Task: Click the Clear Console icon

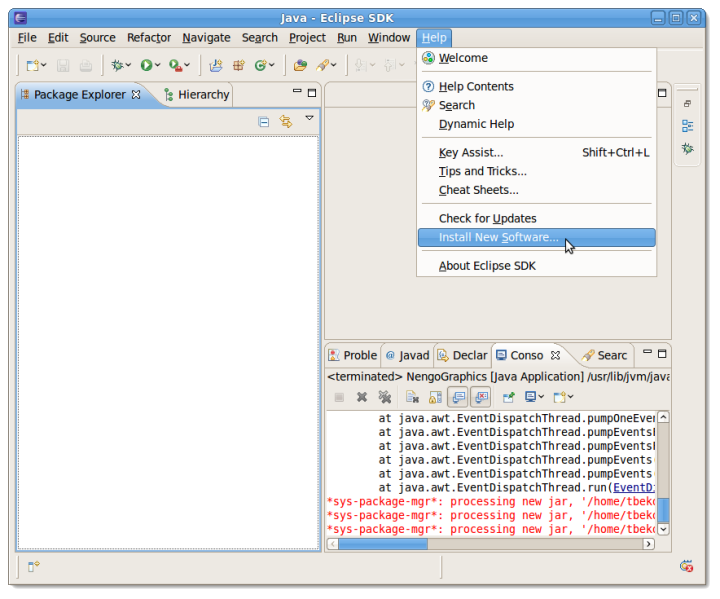Action: [412, 397]
